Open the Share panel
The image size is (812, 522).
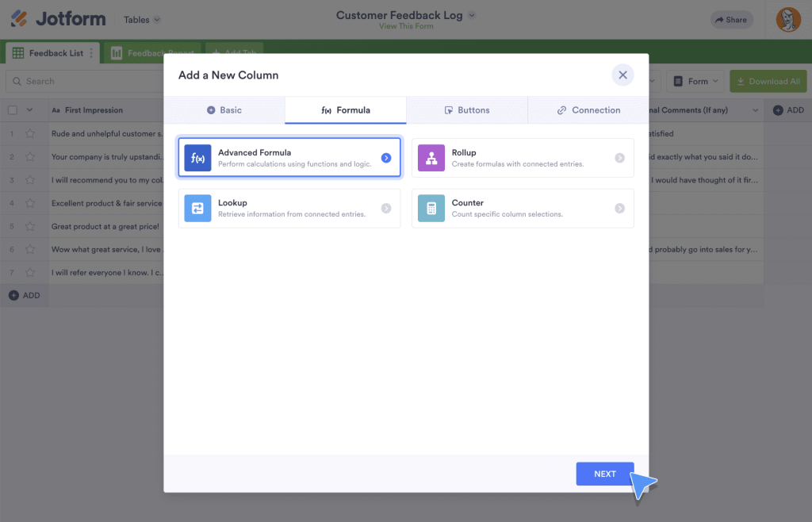730,19
